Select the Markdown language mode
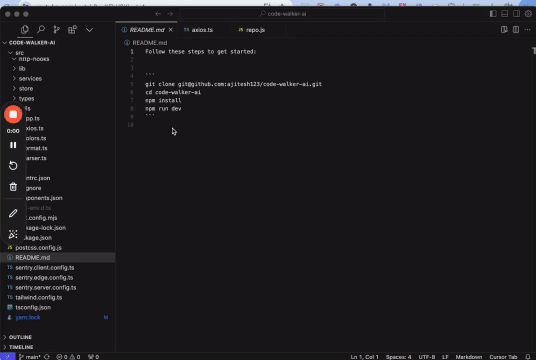This screenshot has width=536, height=360. 469,357
